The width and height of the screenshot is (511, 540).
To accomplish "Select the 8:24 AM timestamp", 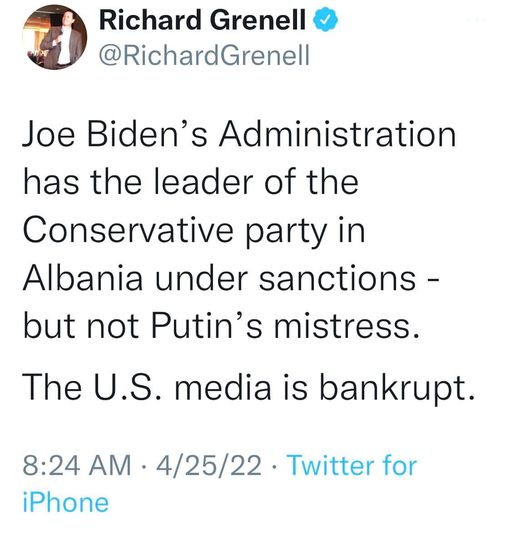I will pyautogui.click(x=77, y=466).
